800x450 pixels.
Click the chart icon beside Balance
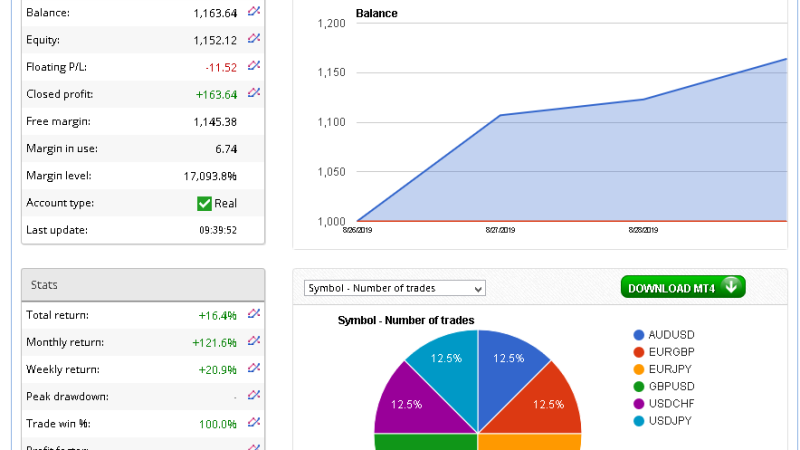pyautogui.click(x=254, y=12)
